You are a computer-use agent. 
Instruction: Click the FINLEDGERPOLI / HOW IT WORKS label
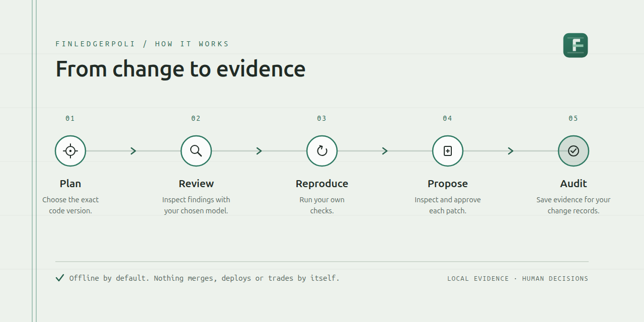142,44
